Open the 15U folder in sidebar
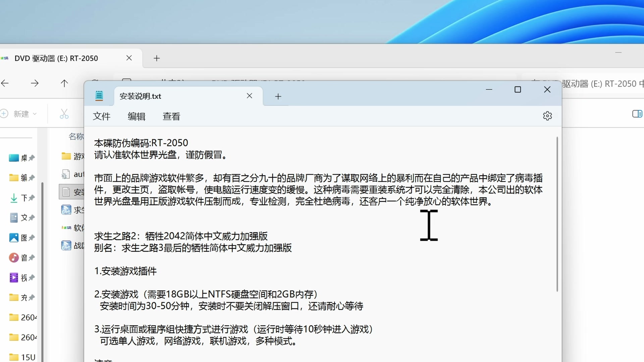This screenshot has height=362, width=644. 22,357
